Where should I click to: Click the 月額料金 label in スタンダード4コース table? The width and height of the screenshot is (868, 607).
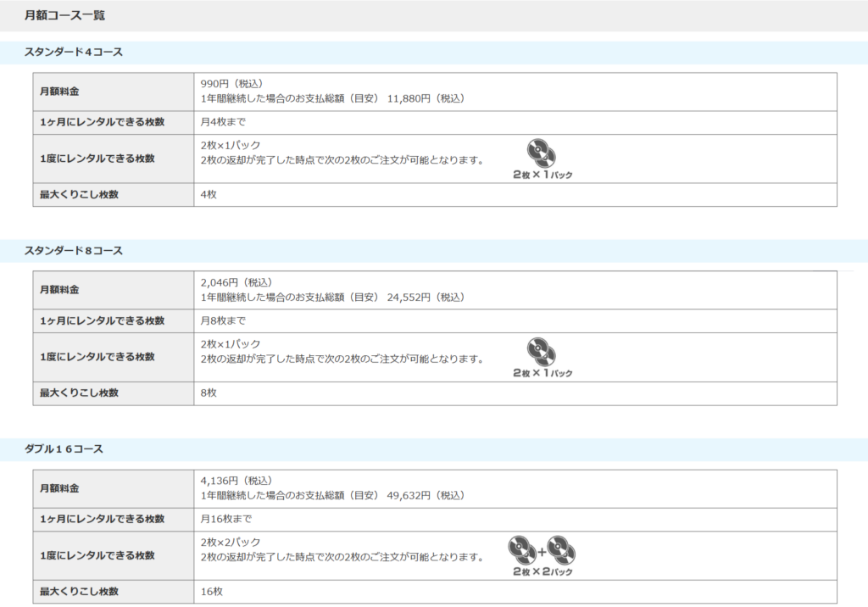(59, 92)
